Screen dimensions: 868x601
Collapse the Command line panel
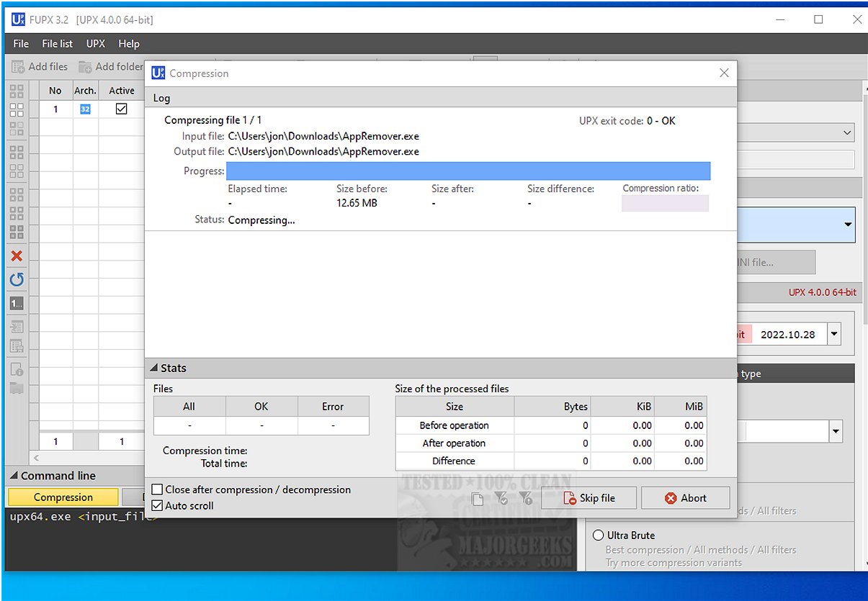click(14, 476)
